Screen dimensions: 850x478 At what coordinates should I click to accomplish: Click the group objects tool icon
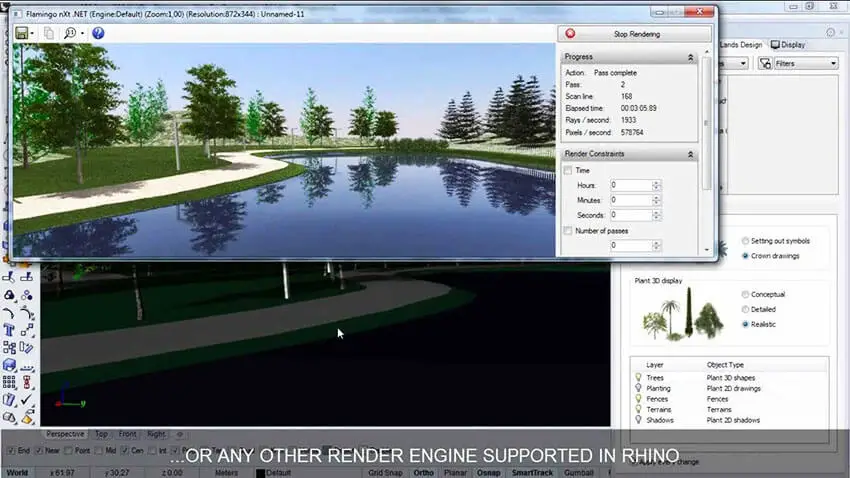click(x=9, y=348)
